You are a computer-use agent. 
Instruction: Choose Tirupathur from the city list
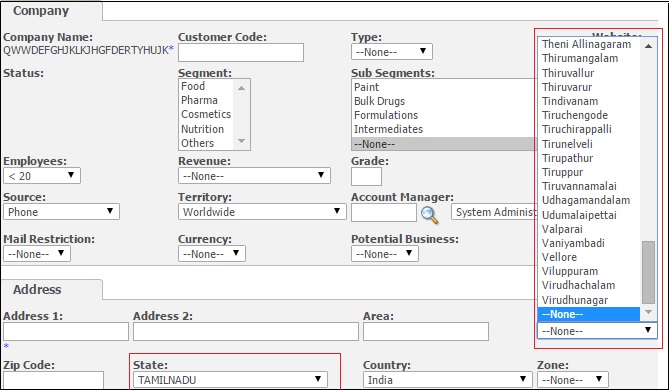[589, 158]
